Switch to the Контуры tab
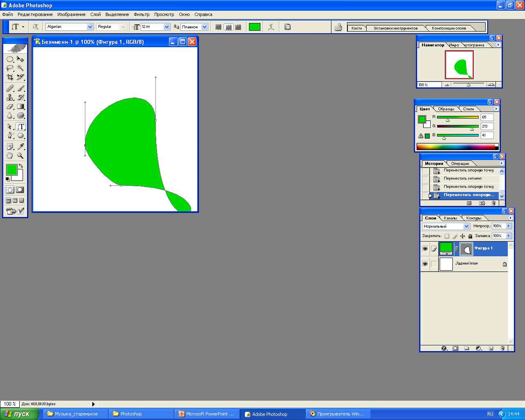Viewport: 525px width, 420px height. click(x=474, y=218)
